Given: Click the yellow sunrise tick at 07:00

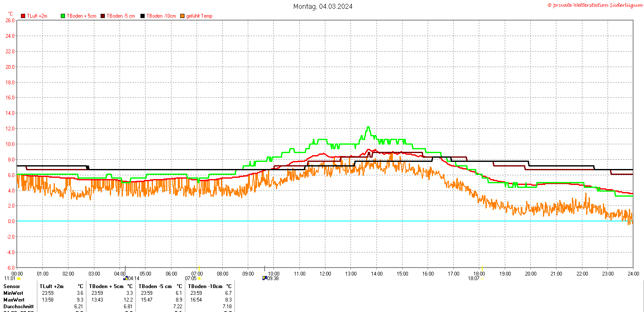Looking at the screenshot, I should point(199,268).
